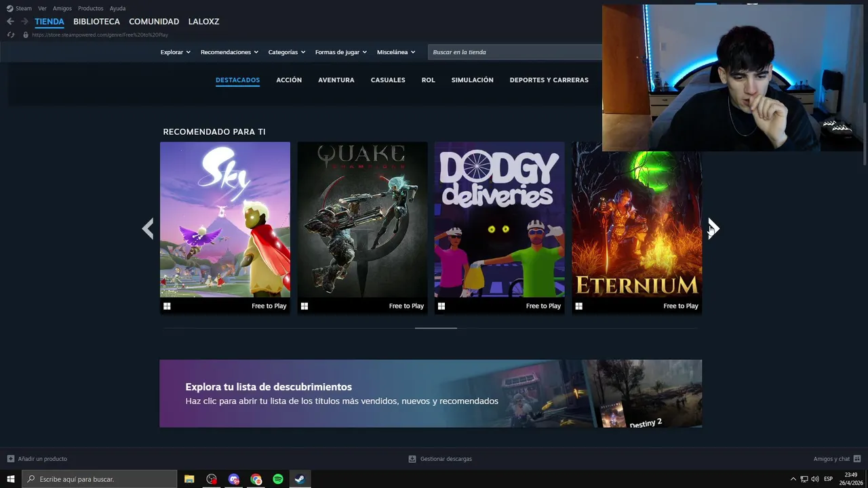Screen dimensions: 868x488
Task: Click the Steam taskbar icon
Action: tap(300, 479)
